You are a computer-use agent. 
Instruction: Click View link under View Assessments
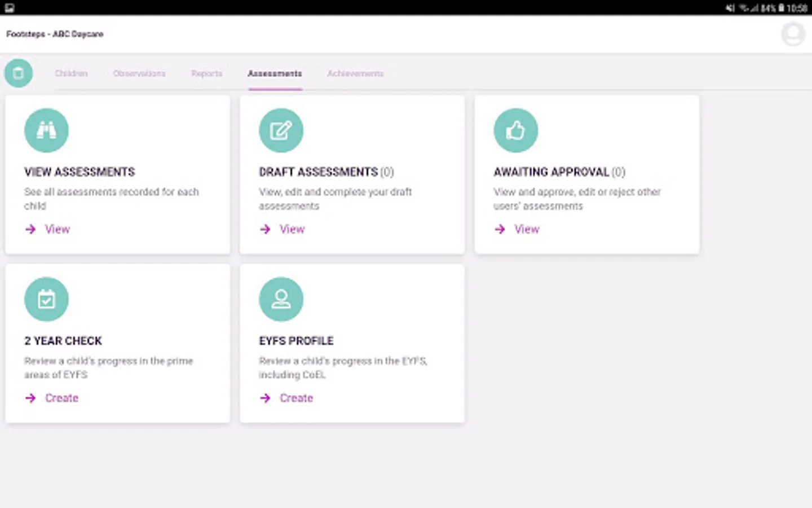point(58,229)
